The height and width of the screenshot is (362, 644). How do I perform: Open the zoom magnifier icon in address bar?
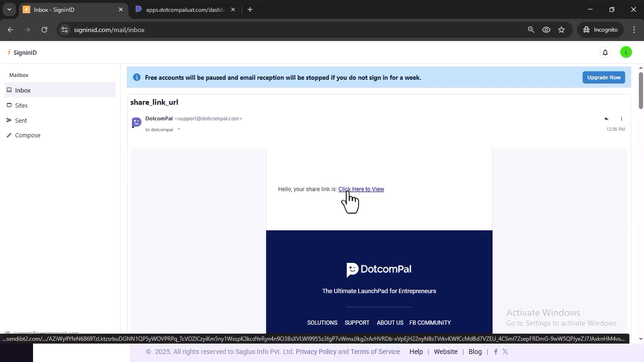[531, 30]
